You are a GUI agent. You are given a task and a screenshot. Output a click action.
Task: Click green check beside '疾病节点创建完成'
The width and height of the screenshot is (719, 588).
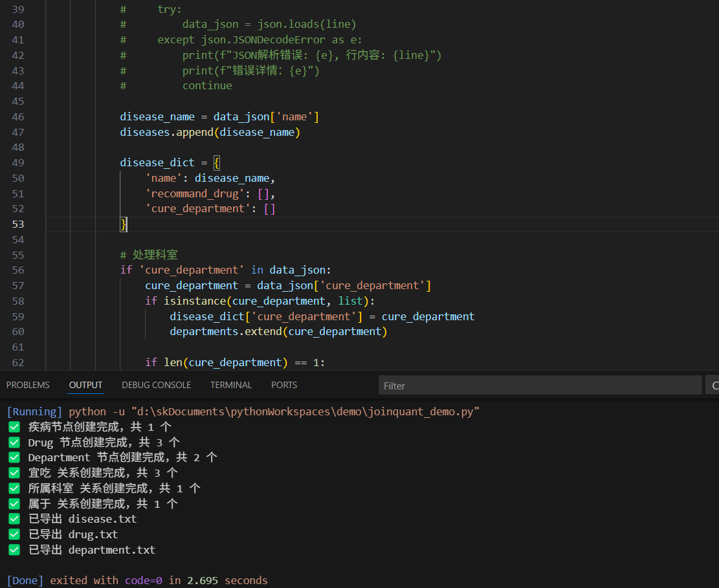click(x=14, y=427)
